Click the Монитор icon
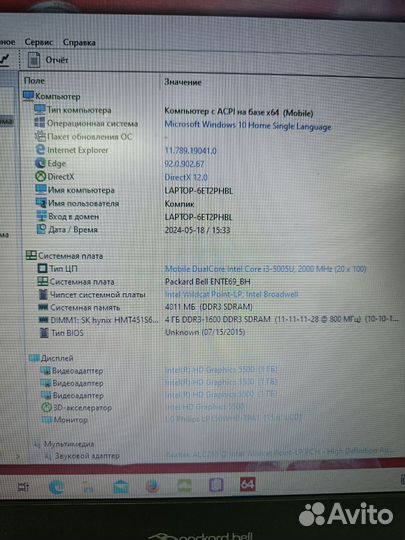Viewport: 405px width, 540px height. pos(47,419)
